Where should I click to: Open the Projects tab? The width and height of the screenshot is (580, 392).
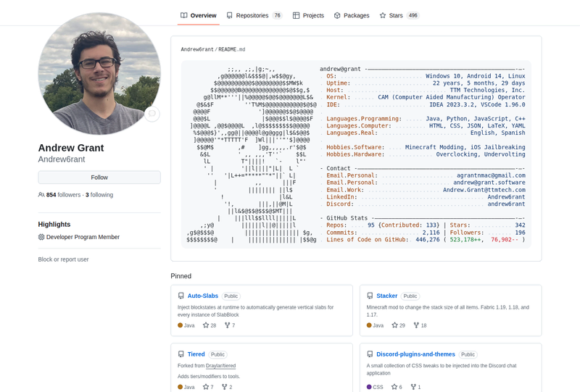308,15
